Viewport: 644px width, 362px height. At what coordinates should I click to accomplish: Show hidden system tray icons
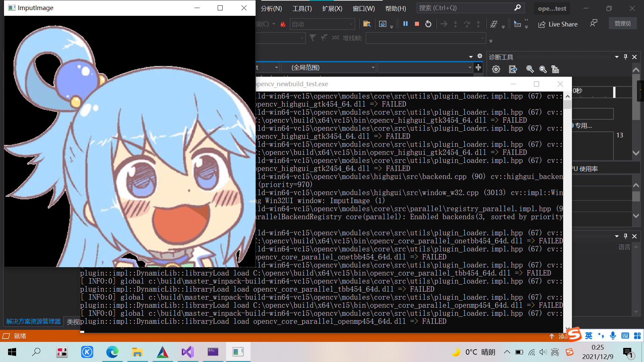507,352
